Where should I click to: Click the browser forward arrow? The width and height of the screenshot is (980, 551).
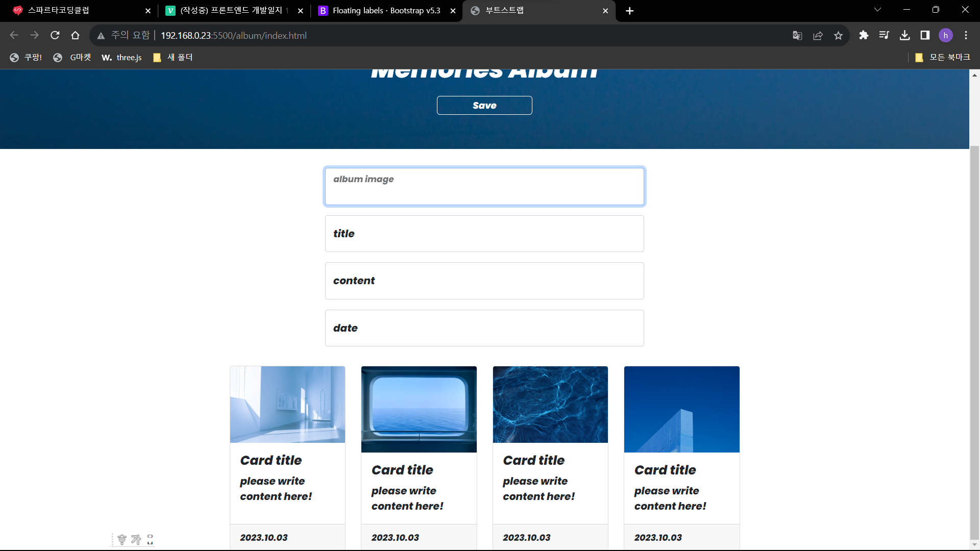(34, 35)
